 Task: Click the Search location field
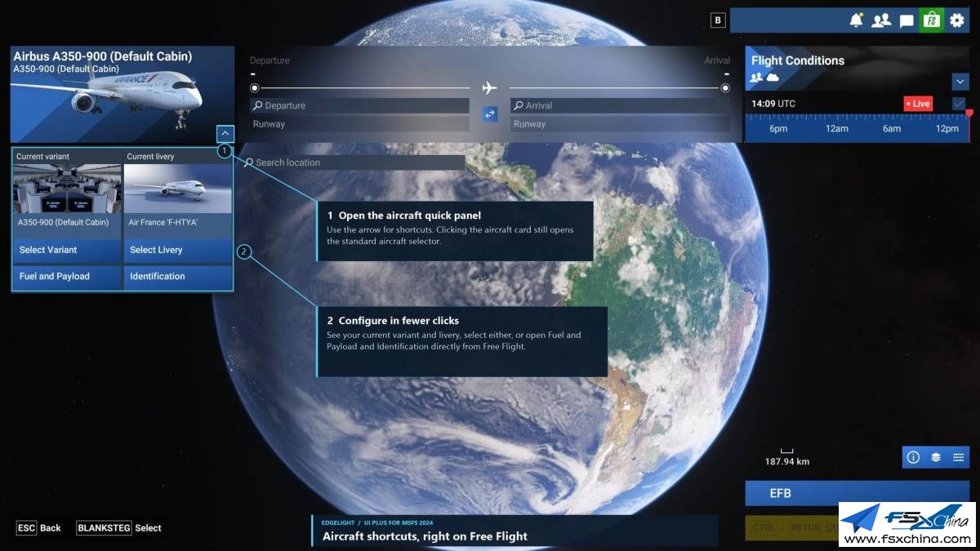pos(353,162)
